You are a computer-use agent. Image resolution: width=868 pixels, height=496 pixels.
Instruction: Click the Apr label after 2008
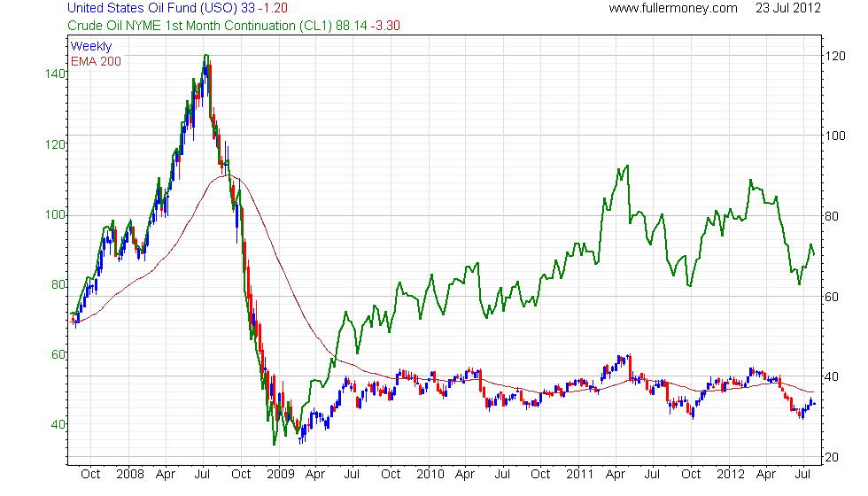tap(166, 475)
